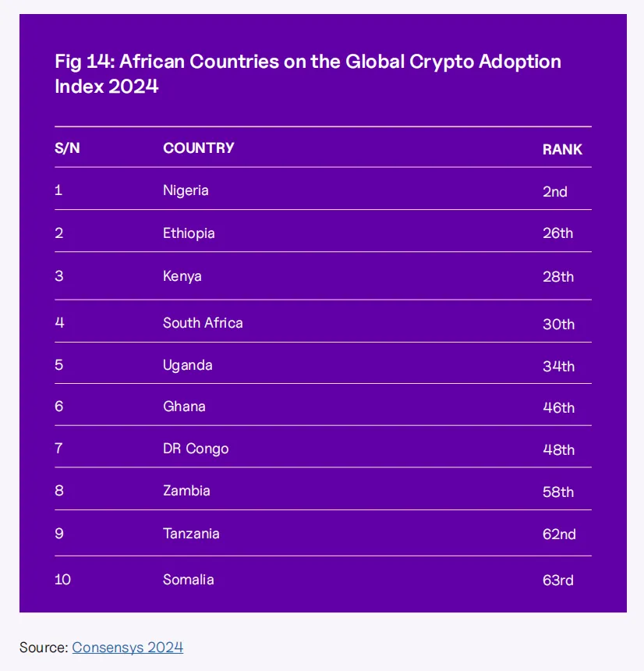Click the Kenya row name
Screen dimensions: 644x671
coord(182,276)
